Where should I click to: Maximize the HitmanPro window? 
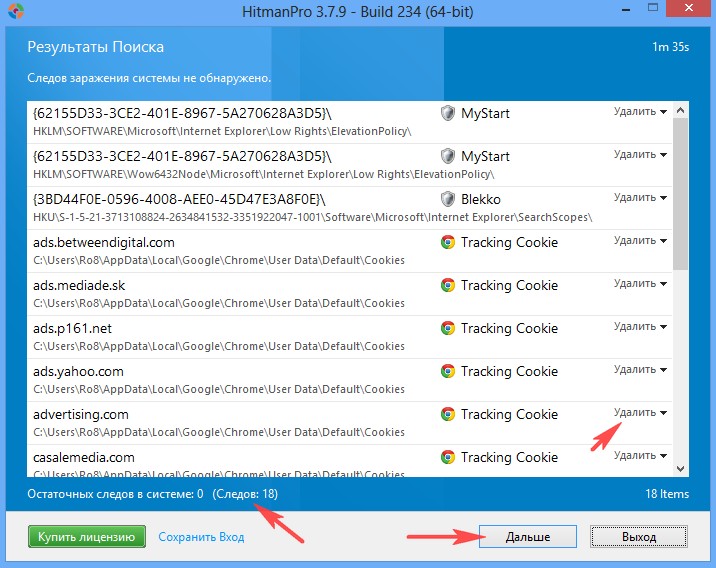click(653, 8)
